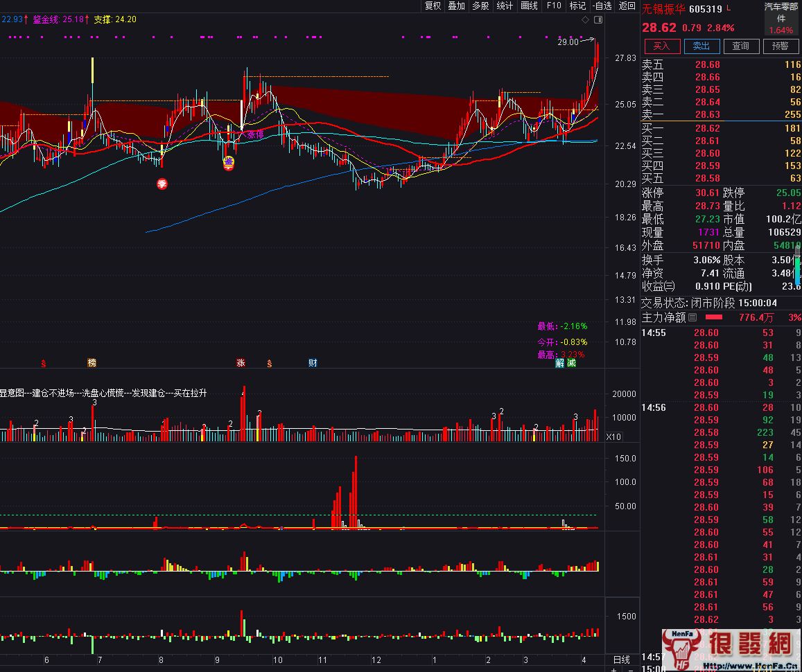Click the 29.00 high price label
802x672 pixels.
[568, 42]
